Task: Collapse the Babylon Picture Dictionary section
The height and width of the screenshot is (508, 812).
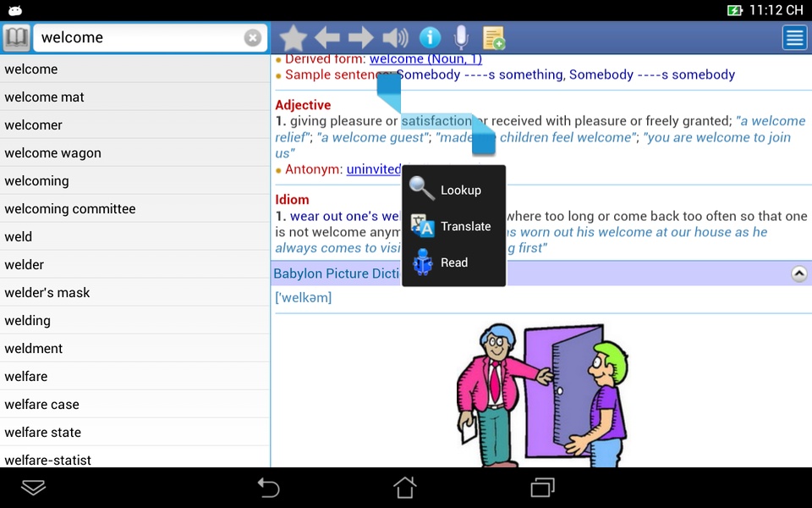Action: [799, 273]
